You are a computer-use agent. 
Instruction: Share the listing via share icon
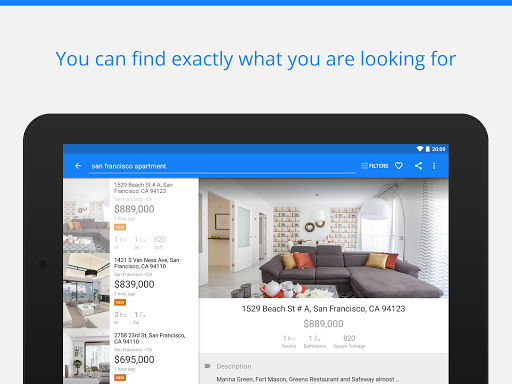[418, 166]
